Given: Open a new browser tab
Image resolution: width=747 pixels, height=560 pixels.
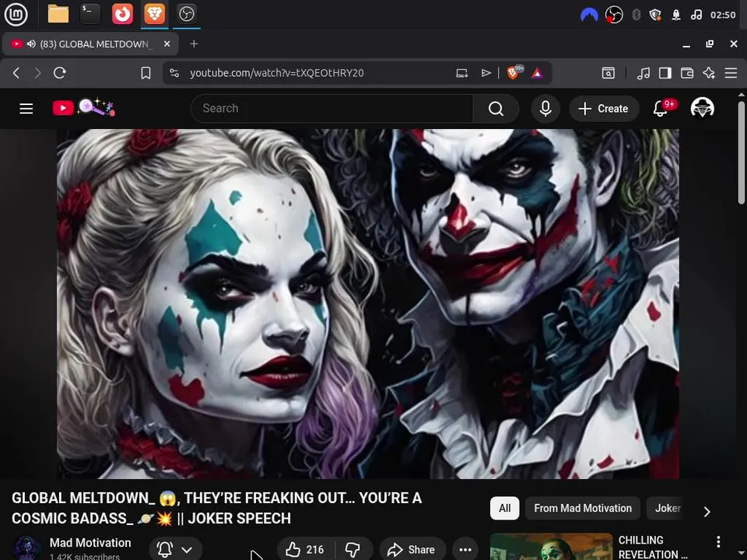Looking at the screenshot, I should [x=194, y=44].
